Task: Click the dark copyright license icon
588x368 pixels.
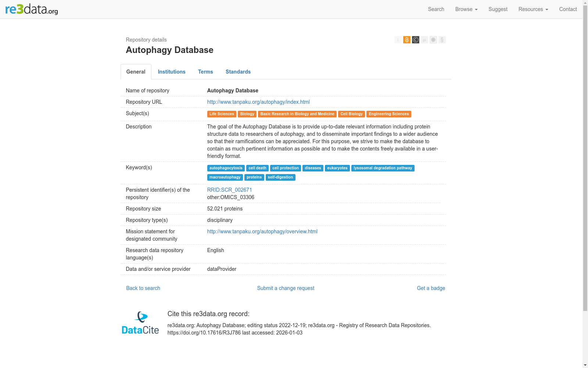Action: click(416, 40)
